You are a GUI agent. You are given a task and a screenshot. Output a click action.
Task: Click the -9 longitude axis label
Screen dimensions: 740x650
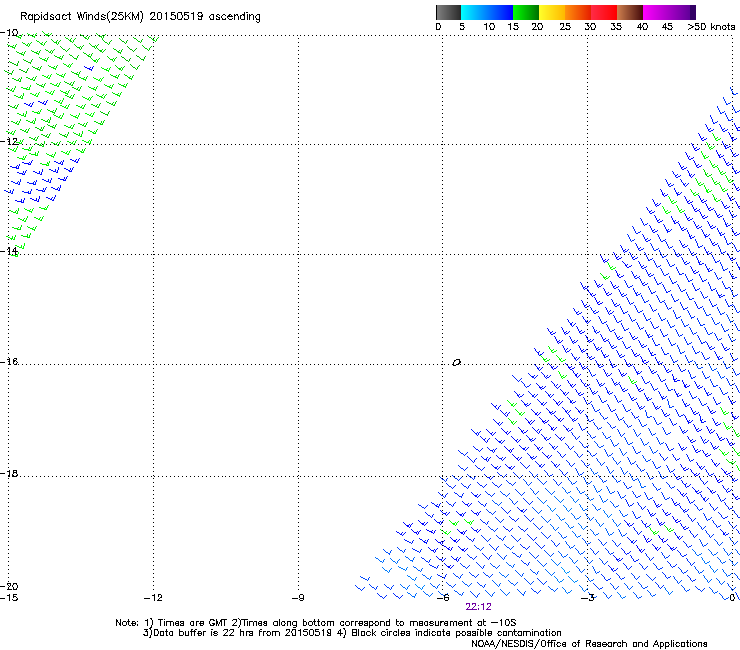(298, 598)
